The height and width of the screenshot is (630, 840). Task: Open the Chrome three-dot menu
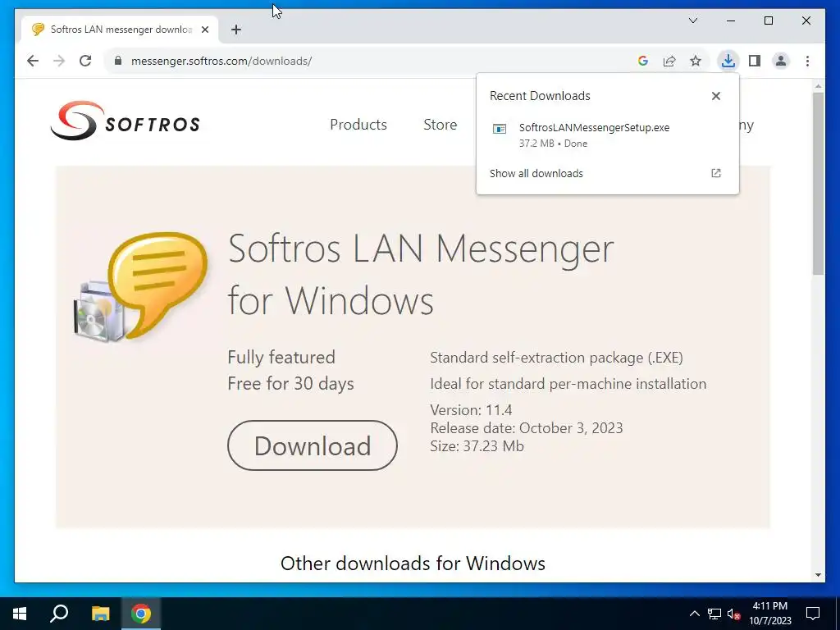[x=807, y=61]
